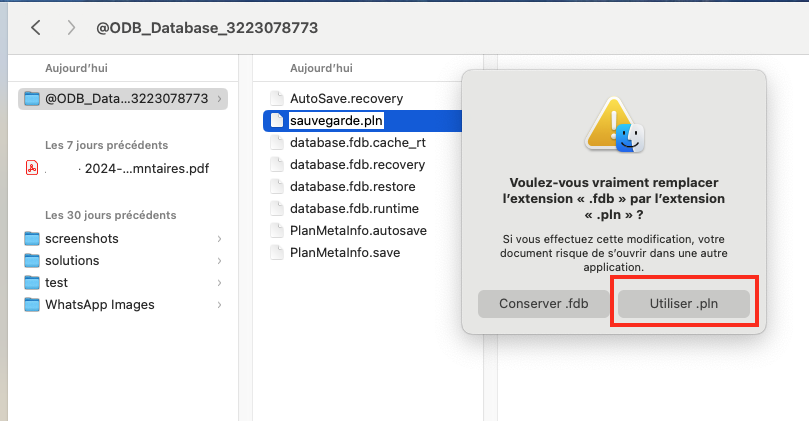The height and width of the screenshot is (421, 809).
Task: Go forward with the right chevron
Action: click(x=71, y=27)
